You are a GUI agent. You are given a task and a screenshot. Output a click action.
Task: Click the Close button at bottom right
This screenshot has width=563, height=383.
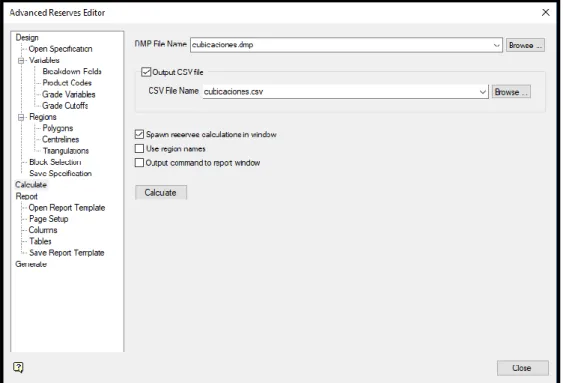522,368
